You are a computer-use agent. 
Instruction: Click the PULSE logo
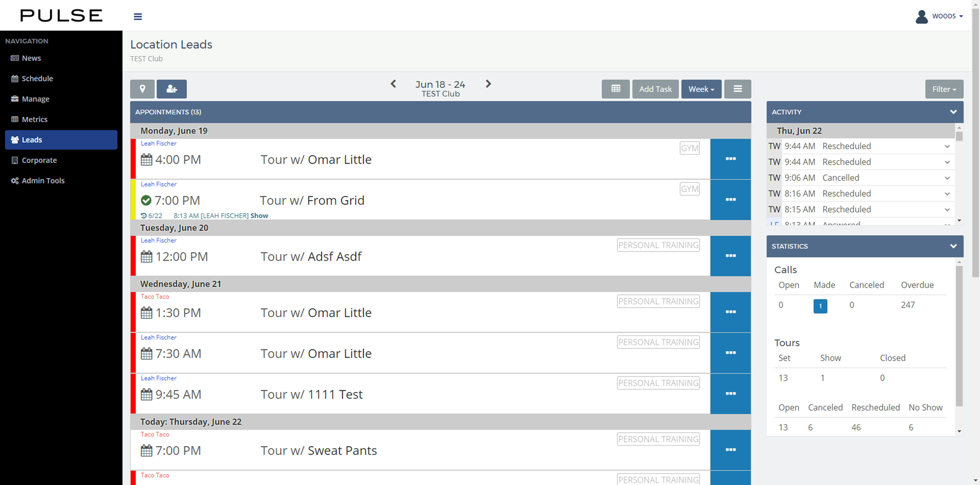tap(61, 16)
